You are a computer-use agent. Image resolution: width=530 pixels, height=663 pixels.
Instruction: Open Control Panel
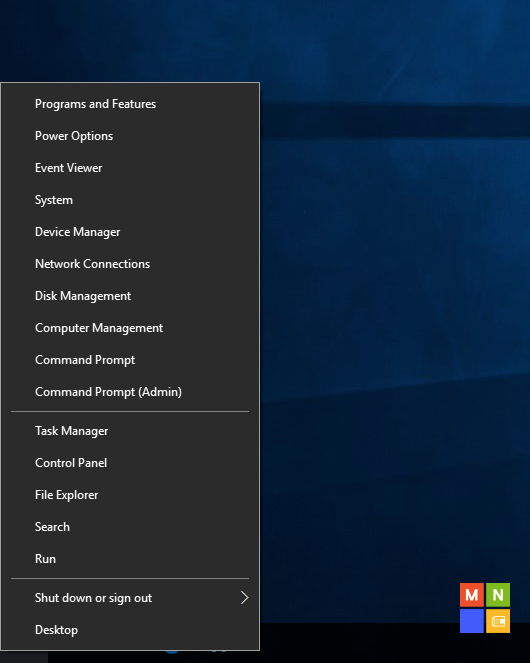point(130,463)
